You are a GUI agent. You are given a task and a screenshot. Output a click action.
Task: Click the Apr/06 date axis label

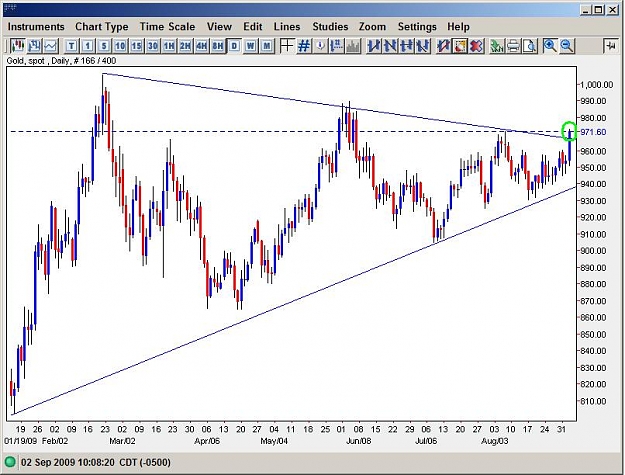[207, 442]
